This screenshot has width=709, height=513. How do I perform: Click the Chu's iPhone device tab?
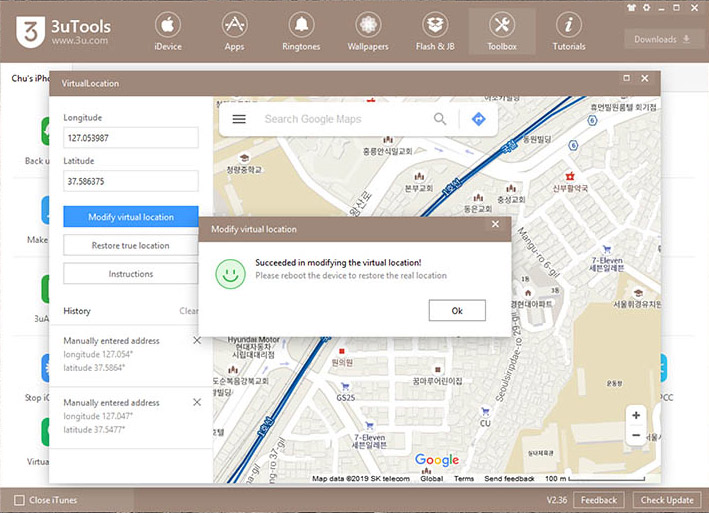click(30, 78)
